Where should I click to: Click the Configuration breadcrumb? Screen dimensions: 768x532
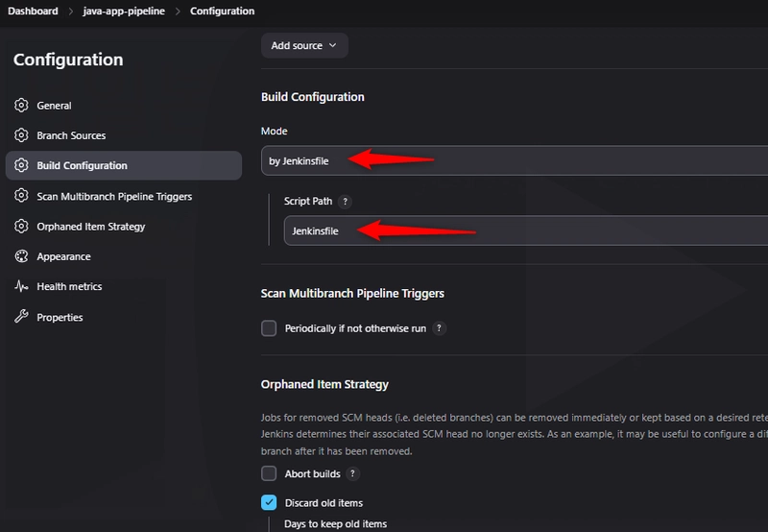222,11
